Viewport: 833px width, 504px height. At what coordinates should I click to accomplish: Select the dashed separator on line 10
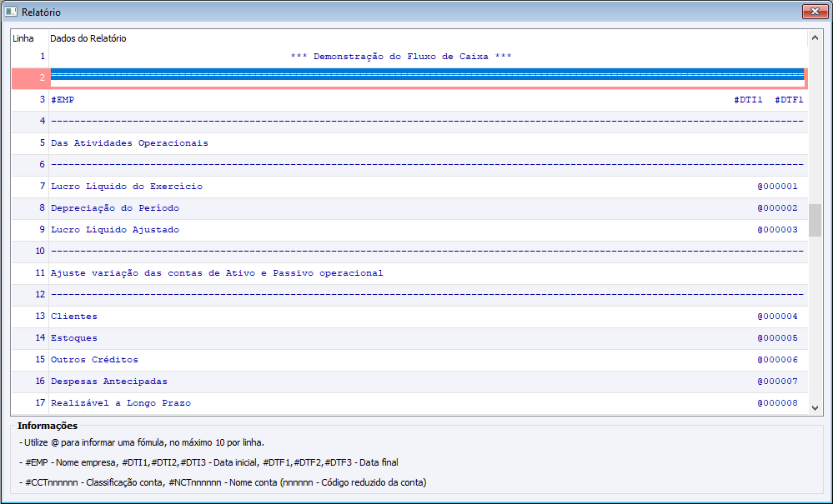pos(428,252)
